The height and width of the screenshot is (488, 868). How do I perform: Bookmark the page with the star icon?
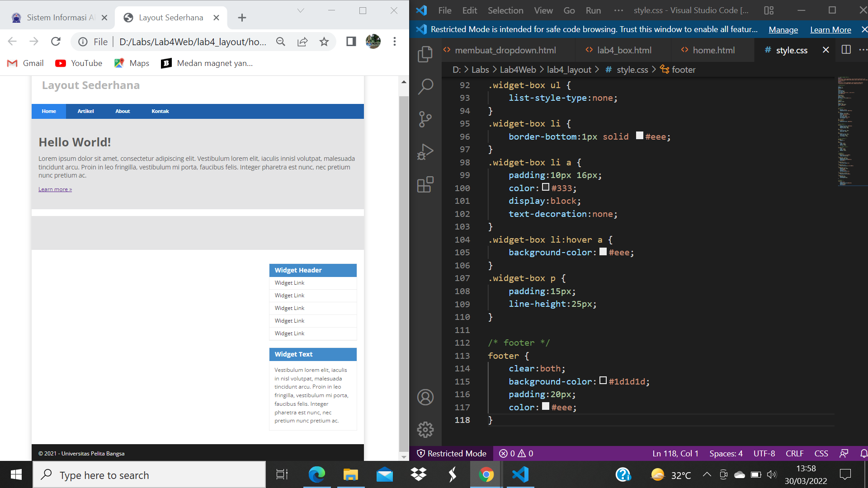point(324,42)
